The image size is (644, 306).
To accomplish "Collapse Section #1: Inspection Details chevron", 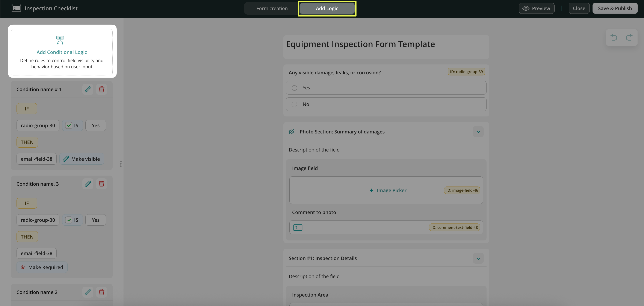I will [x=478, y=258].
